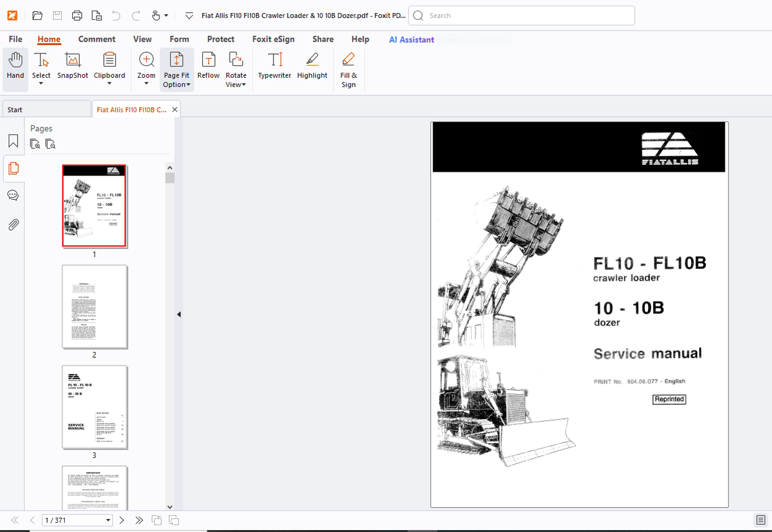The width and height of the screenshot is (772, 532).
Task: Click the Undo icon
Action: click(x=116, y=16)
